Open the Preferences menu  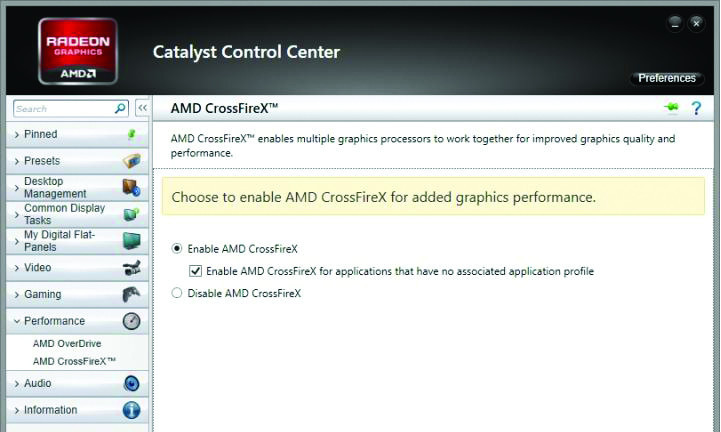tap(666, 78)
